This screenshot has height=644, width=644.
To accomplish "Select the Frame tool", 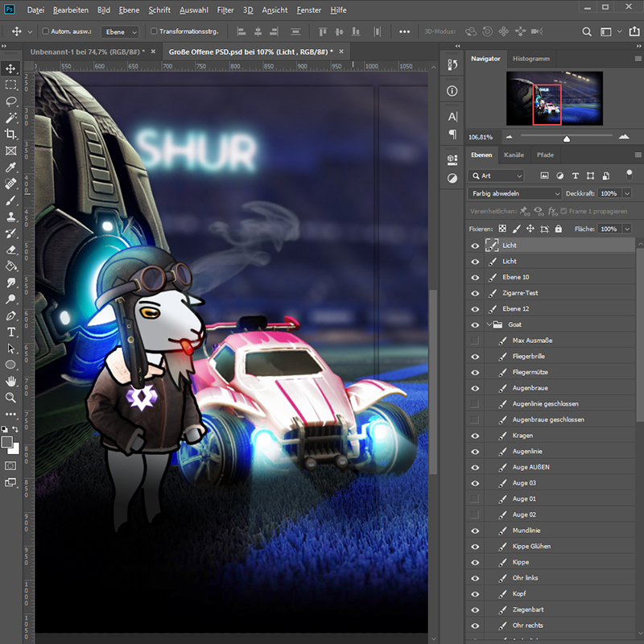I will coord(10,151).
